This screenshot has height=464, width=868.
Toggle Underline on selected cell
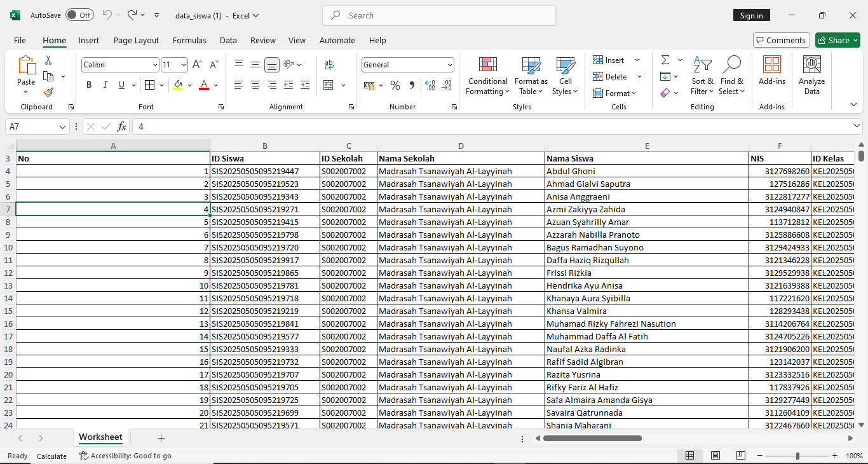point(121,85)
